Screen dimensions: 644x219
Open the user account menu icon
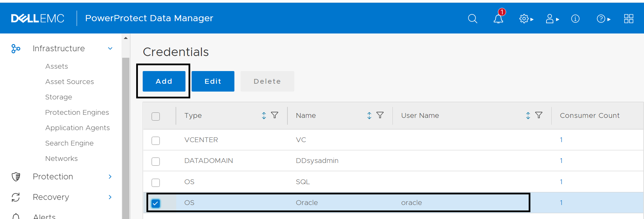[x=552, y=19]
